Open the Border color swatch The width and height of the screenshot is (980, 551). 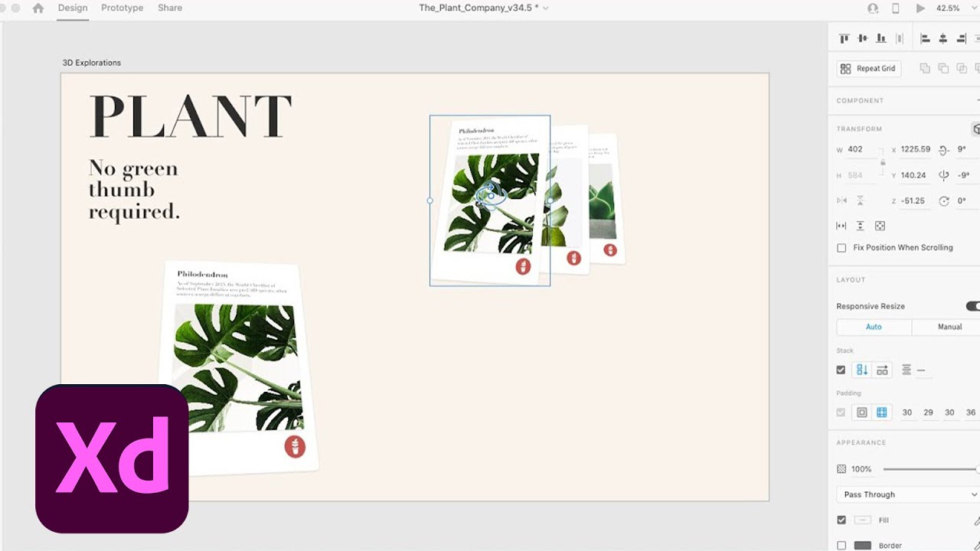863,546
